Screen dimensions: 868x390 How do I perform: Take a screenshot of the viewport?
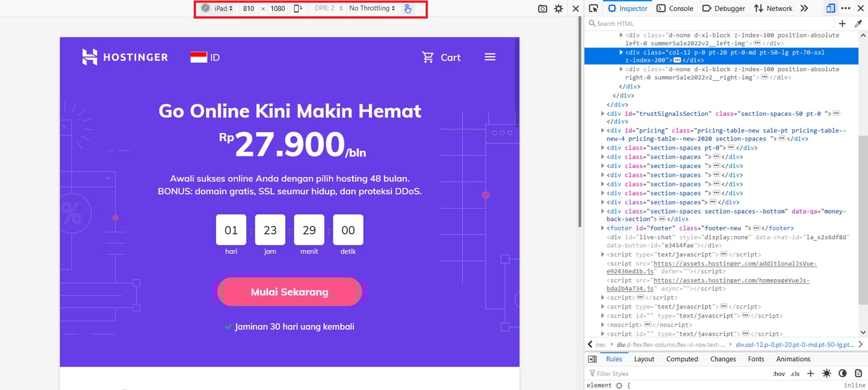click(x=542, y=8)
